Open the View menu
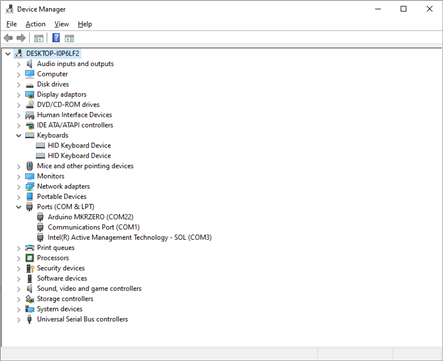This screenshot has width=443, height=361. pyautogui.click(x=62, y=24)
